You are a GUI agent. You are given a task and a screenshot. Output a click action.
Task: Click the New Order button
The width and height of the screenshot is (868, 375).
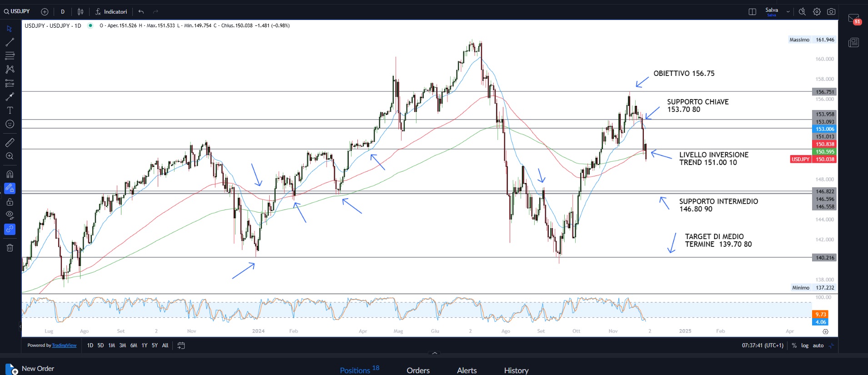(x=38, y=369)
